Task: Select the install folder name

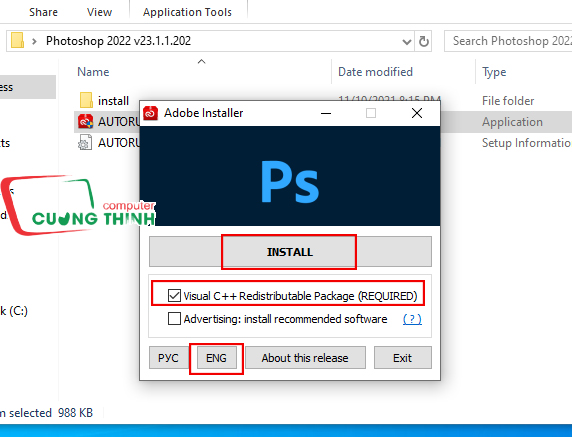Action: [113, 101]
